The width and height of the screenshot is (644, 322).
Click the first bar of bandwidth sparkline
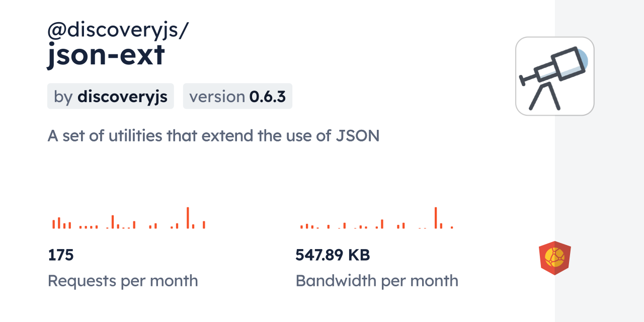tap(301, 227)
